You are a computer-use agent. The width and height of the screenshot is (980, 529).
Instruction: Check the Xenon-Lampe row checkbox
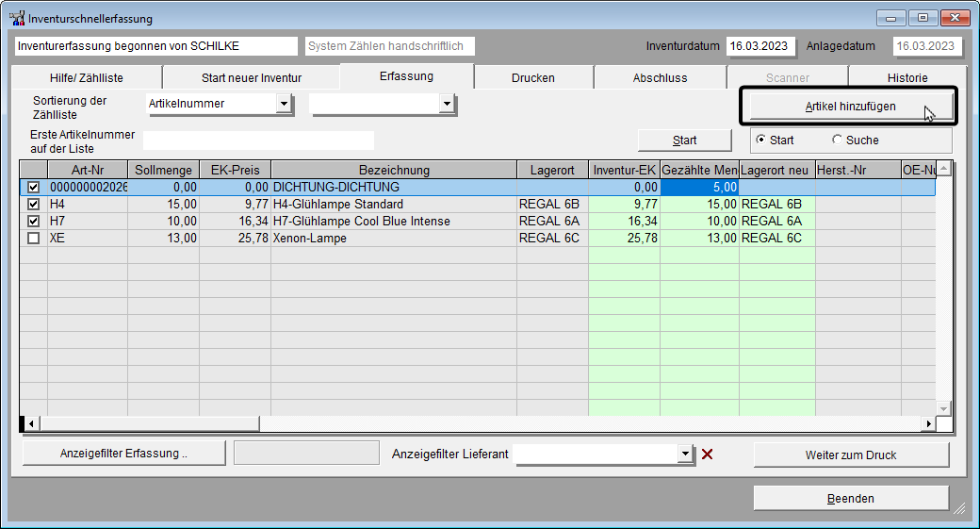[34, 238]
